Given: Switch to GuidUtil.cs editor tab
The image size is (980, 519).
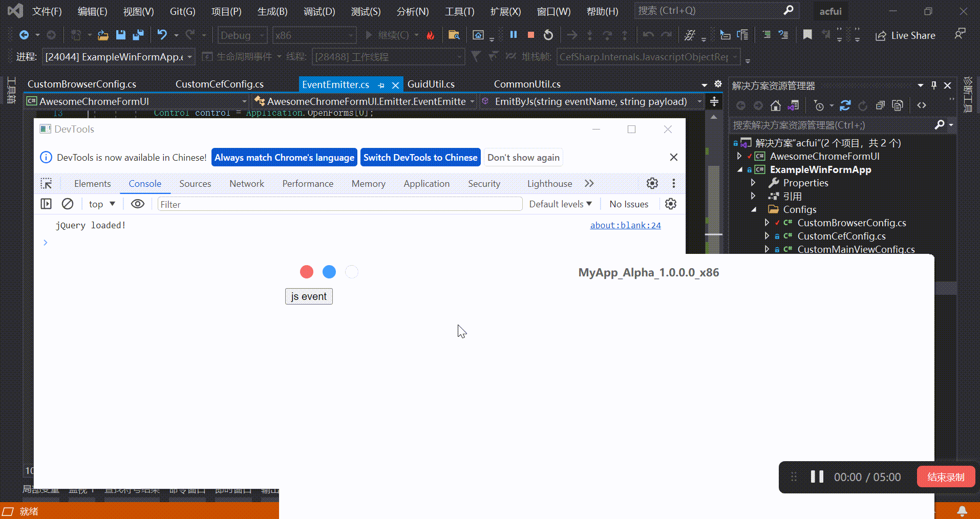Looking at the screenshot, I should click(x=431, y=84).
